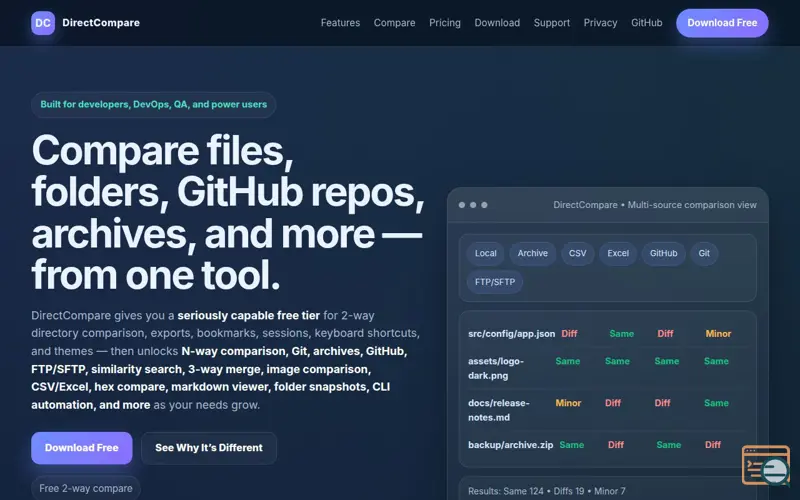Visit the Privacy nav link
The image size is (800, 500).
tap(601, 23)
